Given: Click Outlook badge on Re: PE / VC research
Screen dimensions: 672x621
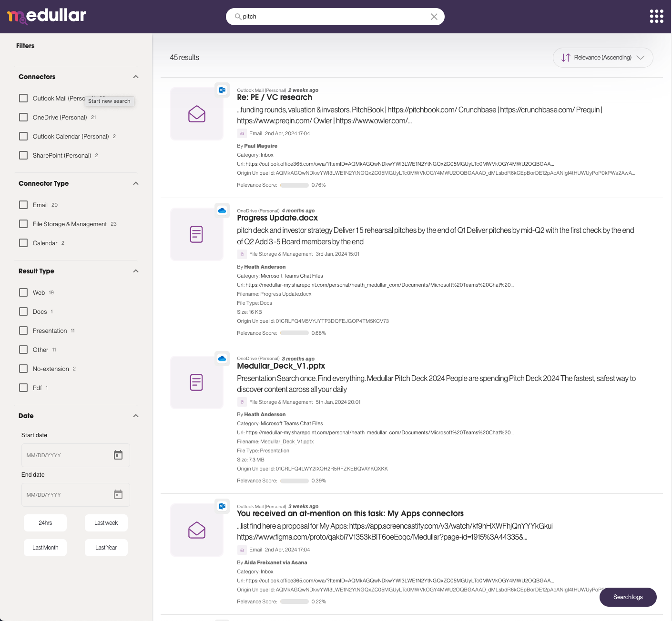Looking at the screenshot, I should 222,90.
